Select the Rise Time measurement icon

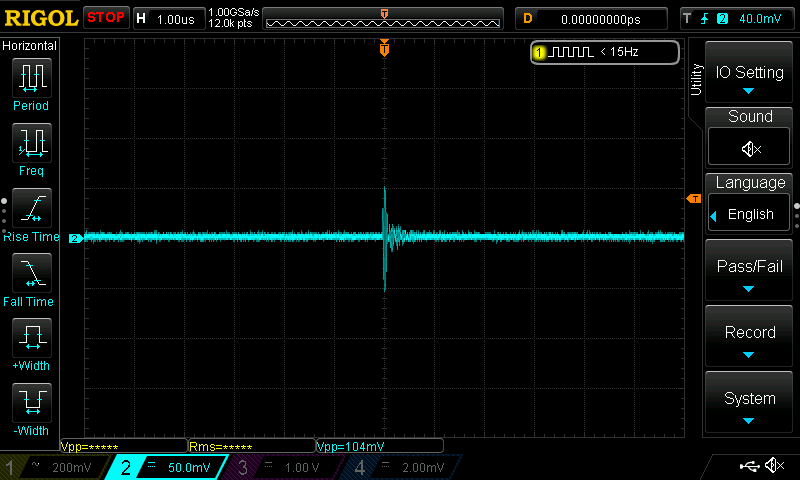(32, 208)
